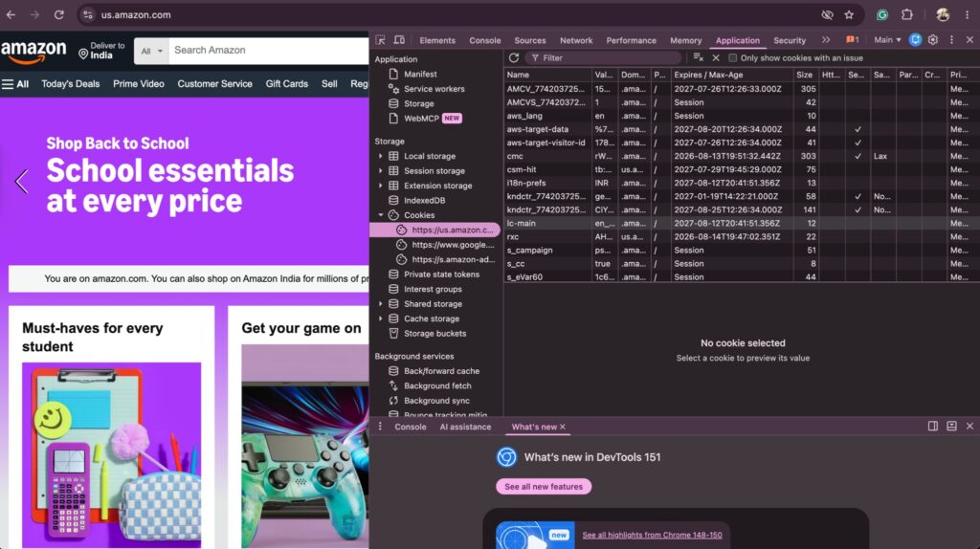Refresh the cookies table
Screen dimensions: 980x549
click(514, 57)
